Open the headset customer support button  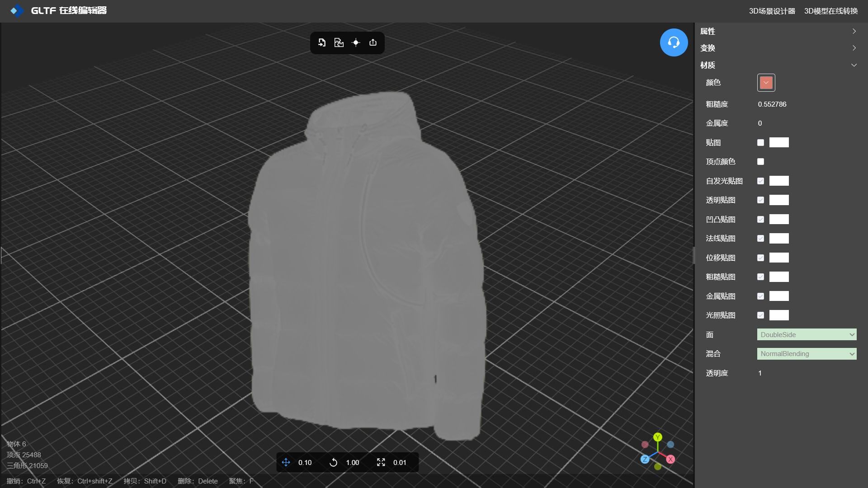[x=674, y=42]
